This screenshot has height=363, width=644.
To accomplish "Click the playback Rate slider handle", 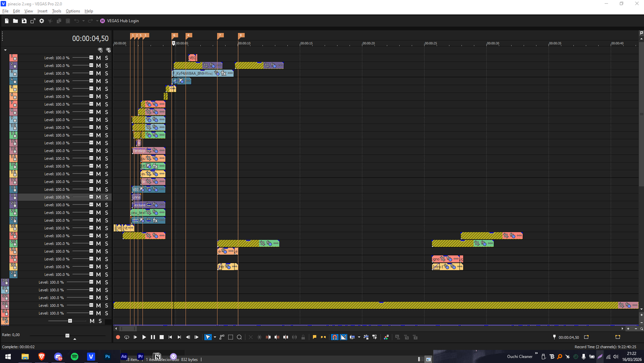I will 67,335.
